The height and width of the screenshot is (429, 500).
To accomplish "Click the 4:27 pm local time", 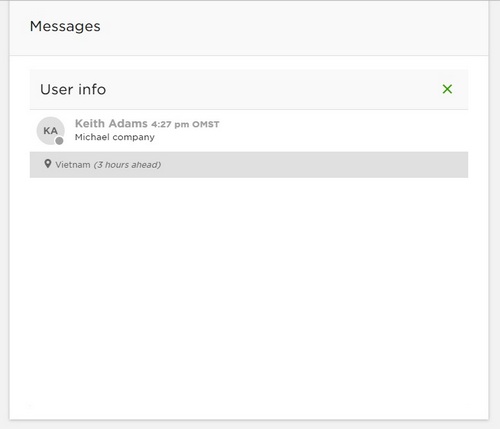I will 170,124.
